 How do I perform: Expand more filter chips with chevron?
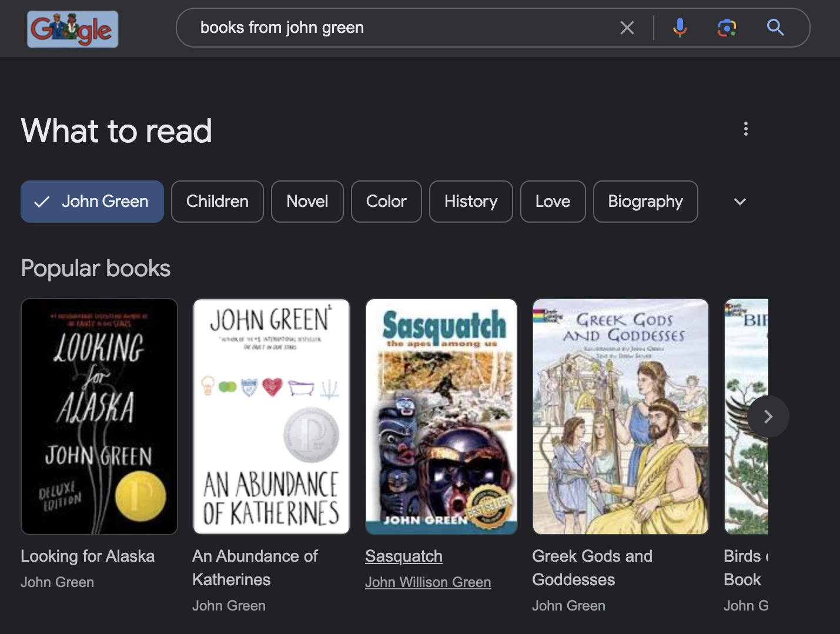740,202
